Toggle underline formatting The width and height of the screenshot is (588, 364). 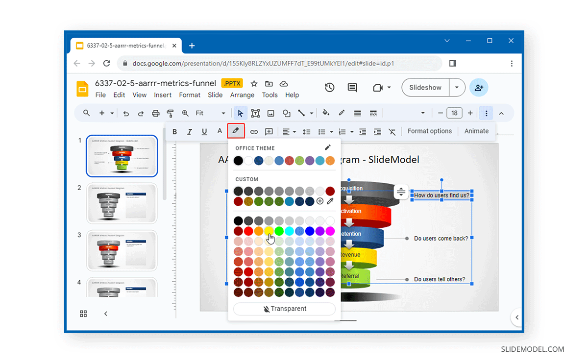tap(204, 131)
